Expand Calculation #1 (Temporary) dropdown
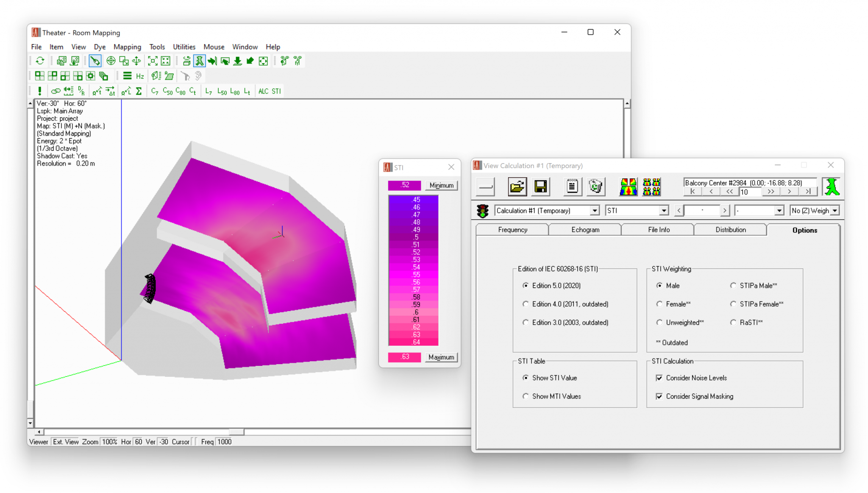868x493 pixels. pos(595,211)
